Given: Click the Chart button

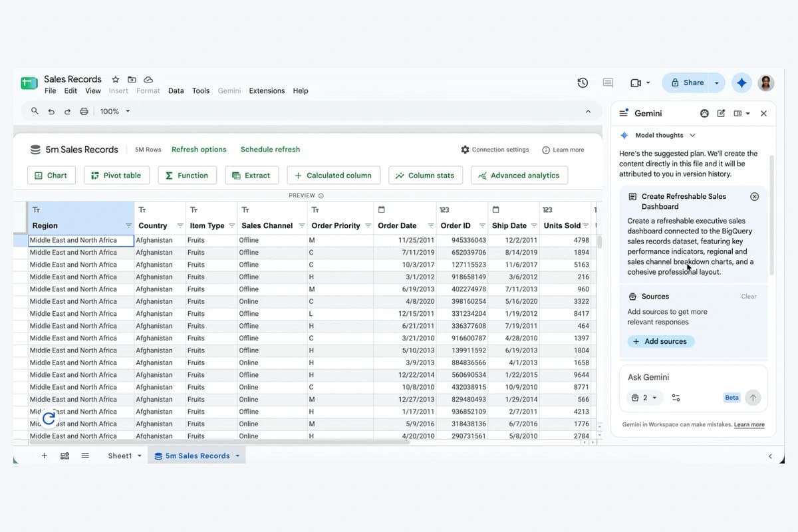Looking at the screenshot, I should 51,176.
